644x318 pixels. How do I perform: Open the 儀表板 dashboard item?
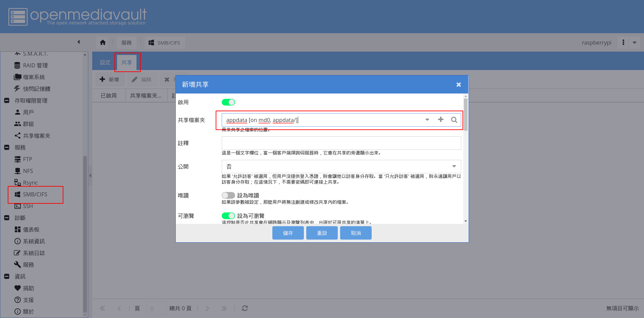[31, 230]
